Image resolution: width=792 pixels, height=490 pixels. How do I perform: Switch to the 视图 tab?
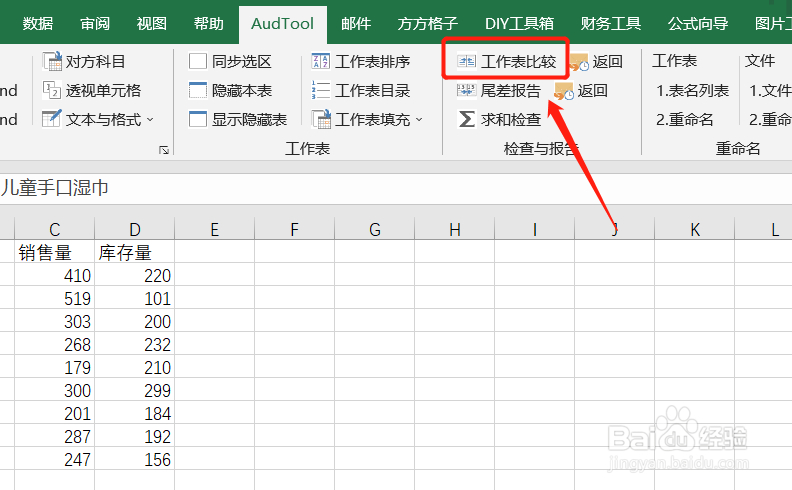tap(152, 24)
